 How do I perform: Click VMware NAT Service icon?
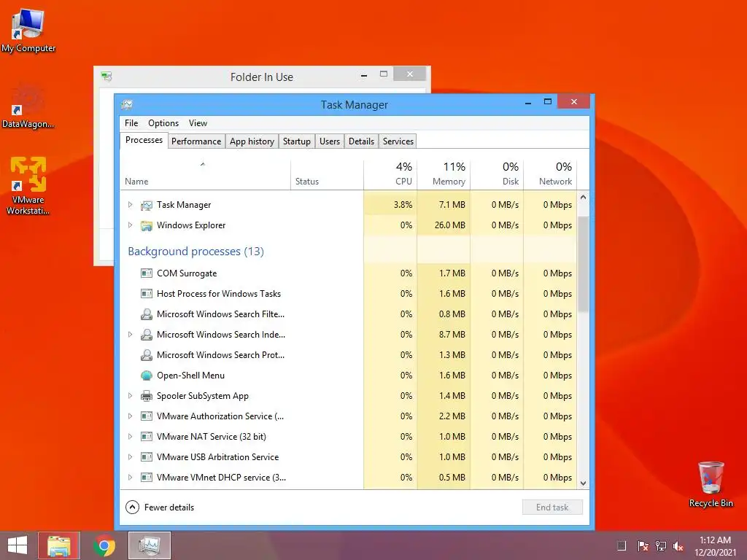[x=146, y=437]
